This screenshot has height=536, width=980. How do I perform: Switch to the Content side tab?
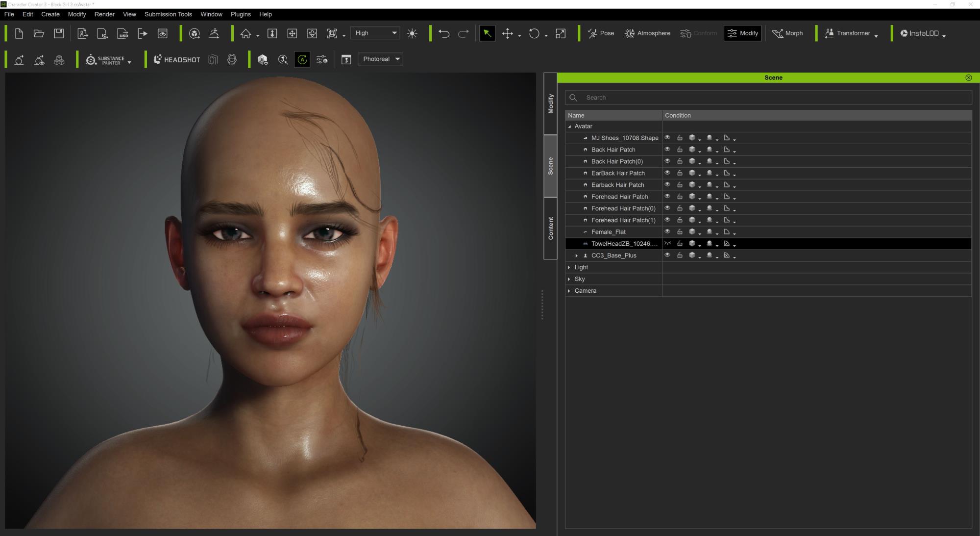click(550, 228)
